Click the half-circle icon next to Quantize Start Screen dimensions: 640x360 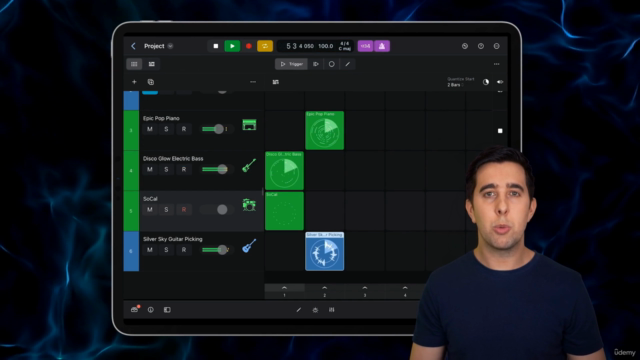coord(486,82)
